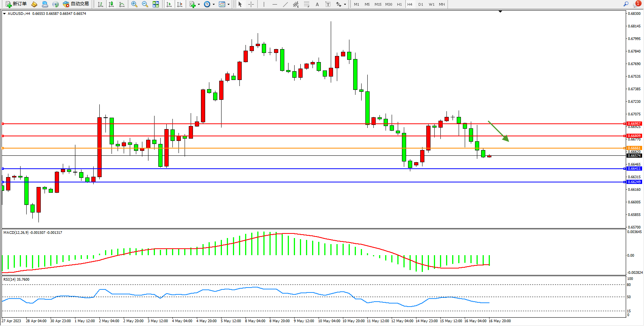Switch chart to candlestick mode

[111, 4]
